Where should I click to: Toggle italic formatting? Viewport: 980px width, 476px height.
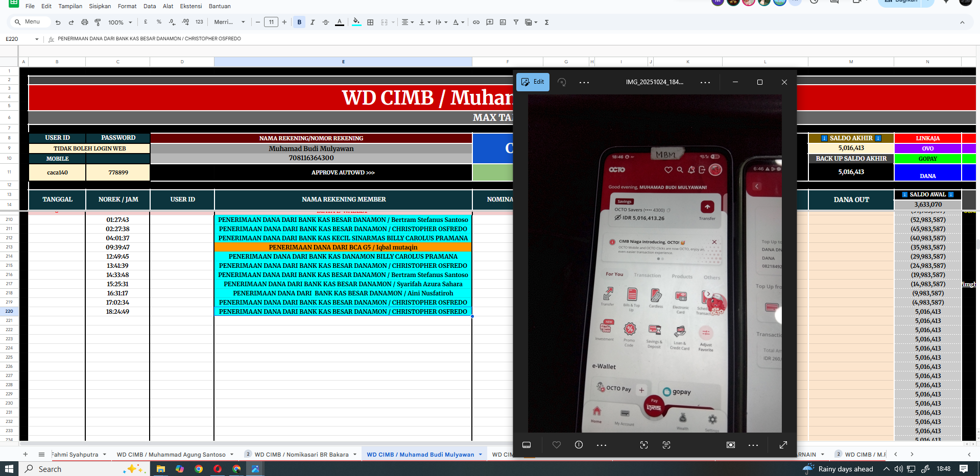point(313,22)
